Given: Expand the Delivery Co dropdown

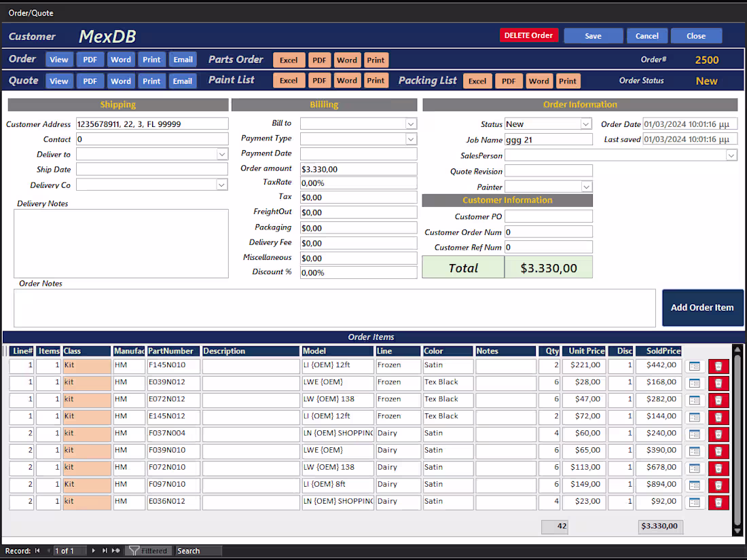Looking at the screenshot, I should (221, 185).
